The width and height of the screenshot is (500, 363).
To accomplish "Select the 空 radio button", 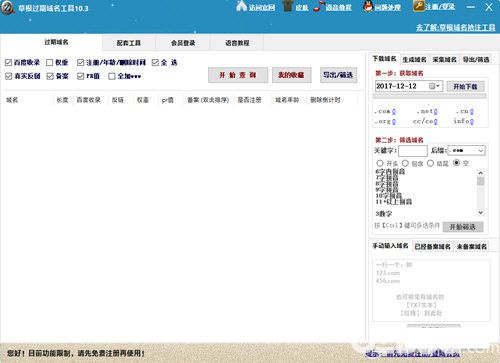I will click(456, 163).
